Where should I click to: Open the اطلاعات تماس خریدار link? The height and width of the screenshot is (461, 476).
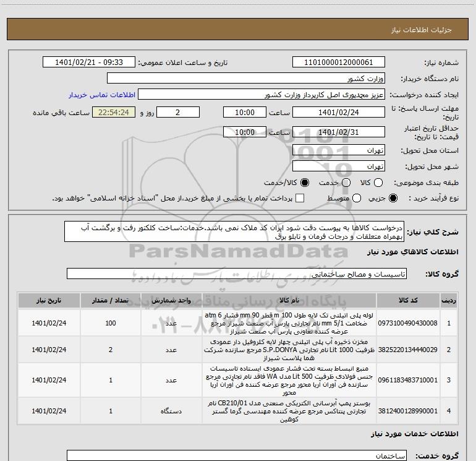point(102,95)
